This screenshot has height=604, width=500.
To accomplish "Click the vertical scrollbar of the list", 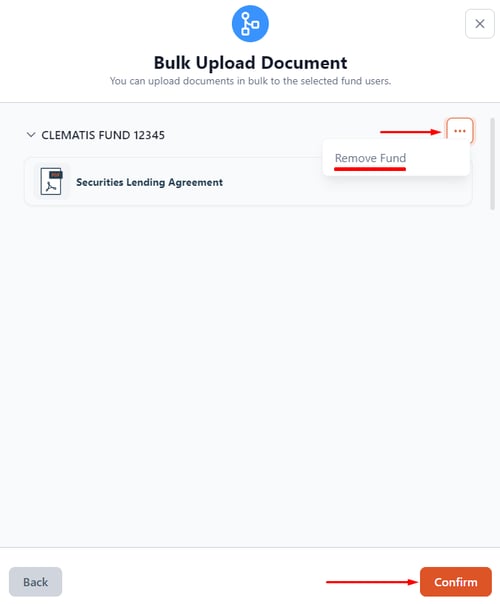I will 492,164.
